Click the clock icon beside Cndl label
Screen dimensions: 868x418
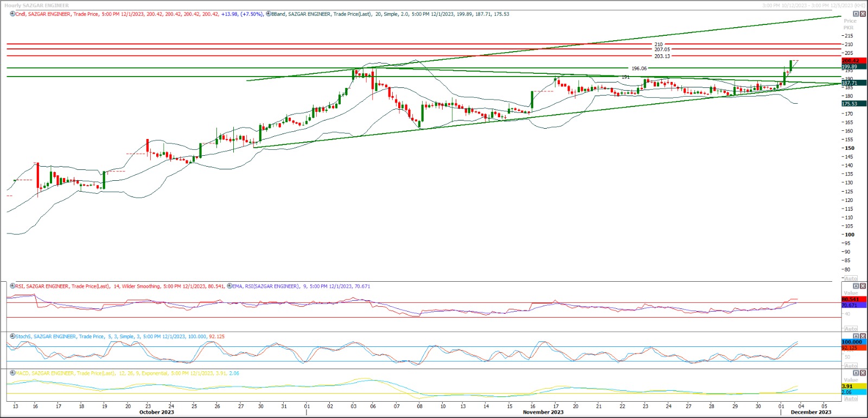pyautogui.click(x=12, y=14)
